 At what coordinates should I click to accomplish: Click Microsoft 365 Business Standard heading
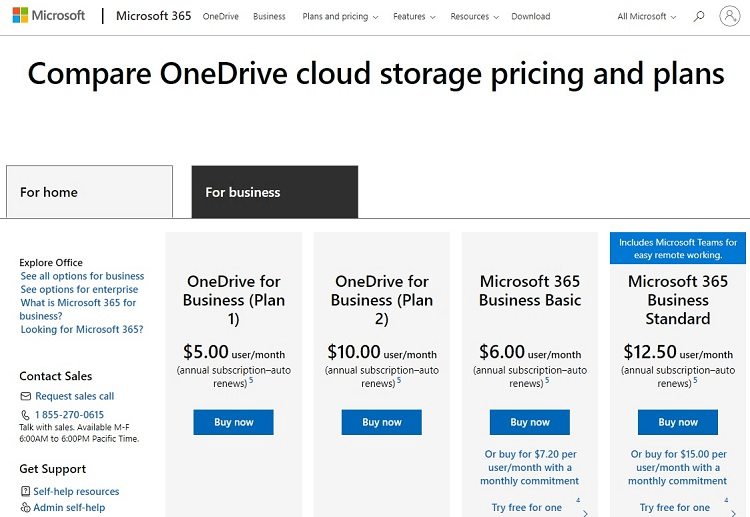pyautogui.click(x=678, y=300)
